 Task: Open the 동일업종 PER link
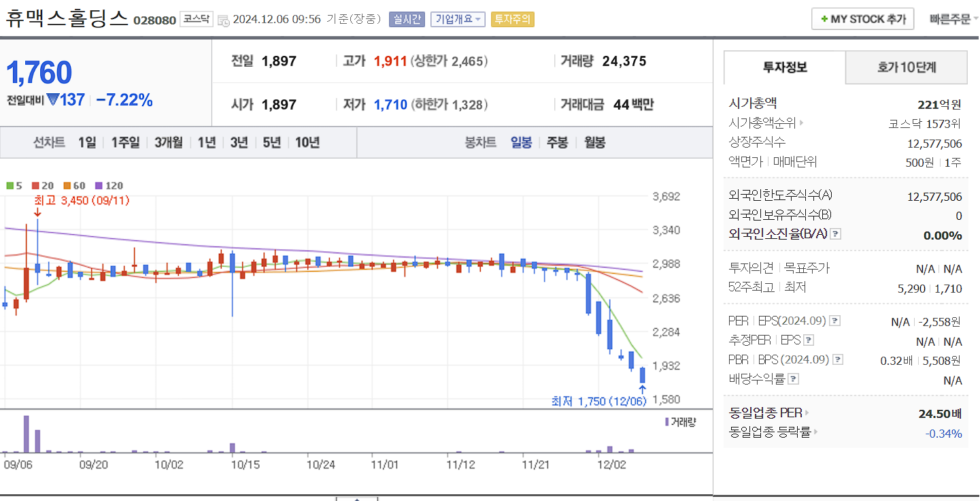click(769, 413)
